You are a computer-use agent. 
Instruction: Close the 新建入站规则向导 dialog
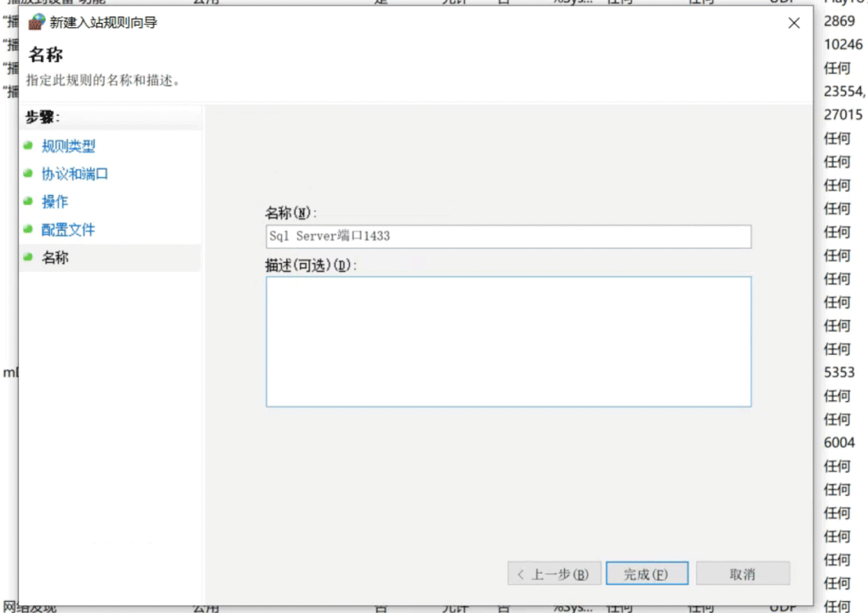click(794, 23)
